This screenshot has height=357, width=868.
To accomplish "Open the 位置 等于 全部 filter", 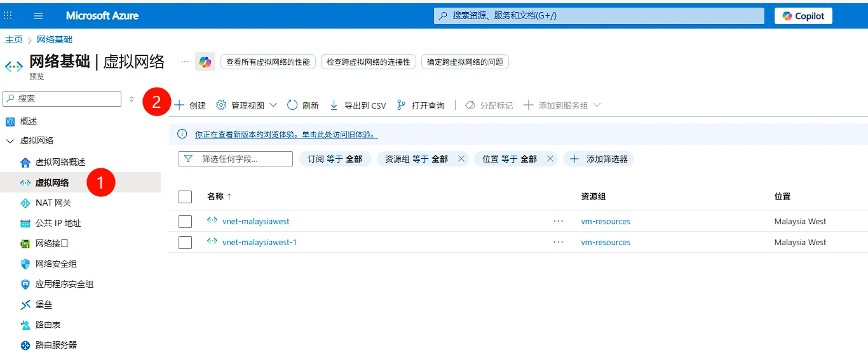I will coord(509,159).
